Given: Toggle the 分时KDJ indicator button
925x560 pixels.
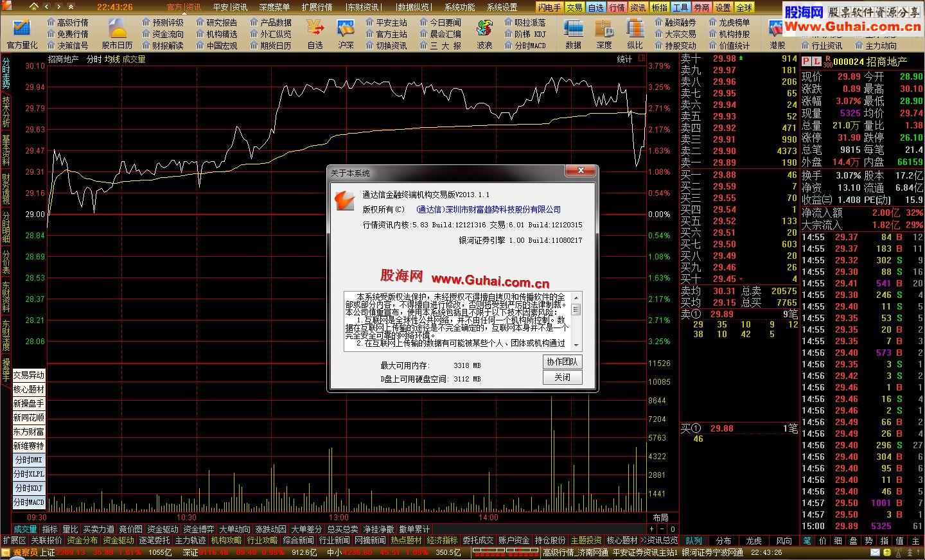Looking at the screenshot, I should pyautogui.click(x=29, y=488).
